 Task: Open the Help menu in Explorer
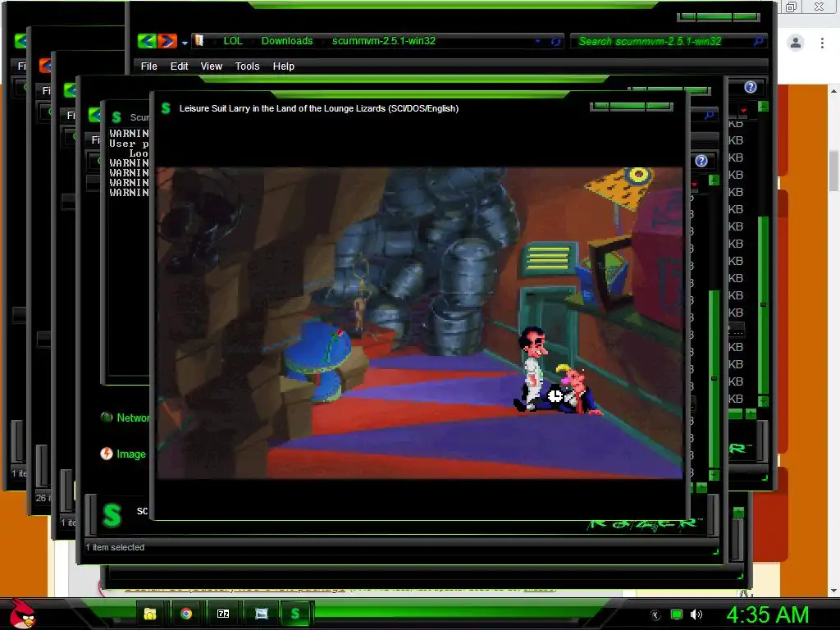point(283,66)
